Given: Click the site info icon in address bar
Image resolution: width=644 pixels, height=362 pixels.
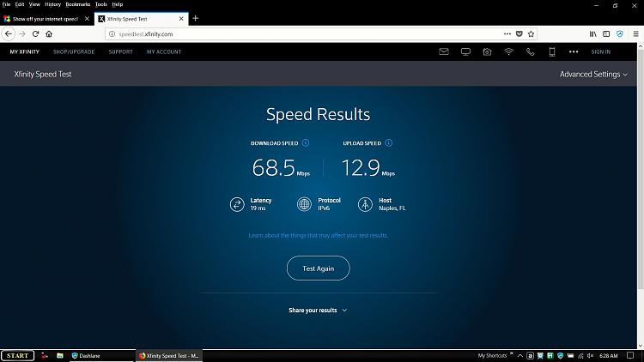Looking at the screenshot, I should (112, 34).
